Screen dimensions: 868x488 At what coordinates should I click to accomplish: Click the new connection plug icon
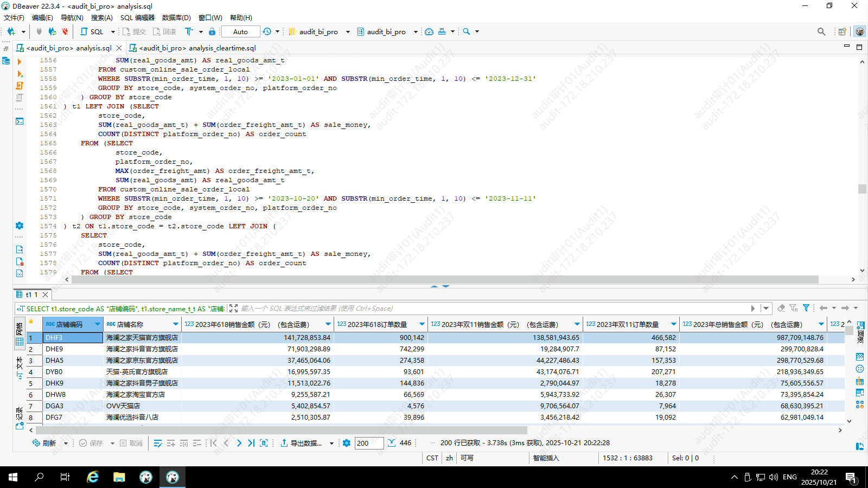pyautogui.click(x=11, y=31)
